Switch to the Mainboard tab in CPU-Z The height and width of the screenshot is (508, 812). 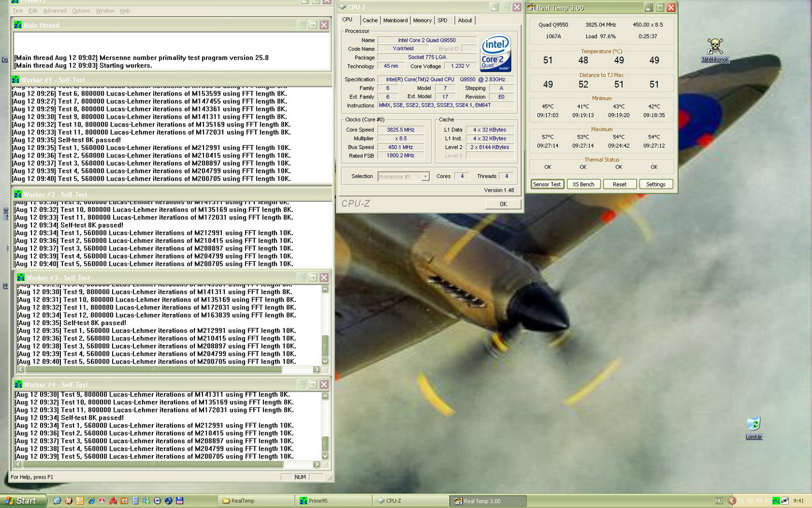395,20
